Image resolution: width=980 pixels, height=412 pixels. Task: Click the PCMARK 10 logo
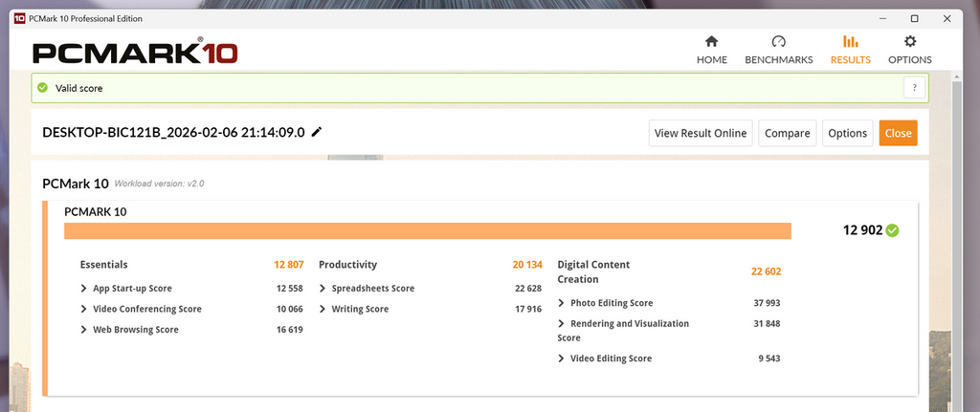click(135, 52)
